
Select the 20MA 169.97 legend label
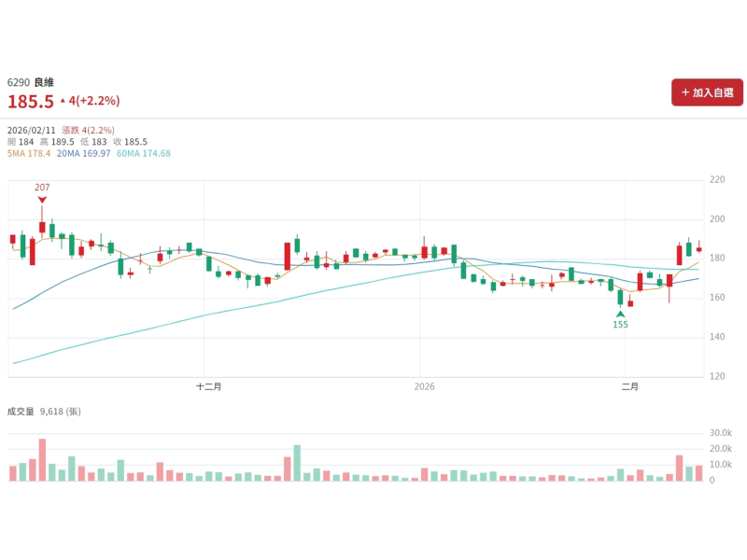coord(84,153)
